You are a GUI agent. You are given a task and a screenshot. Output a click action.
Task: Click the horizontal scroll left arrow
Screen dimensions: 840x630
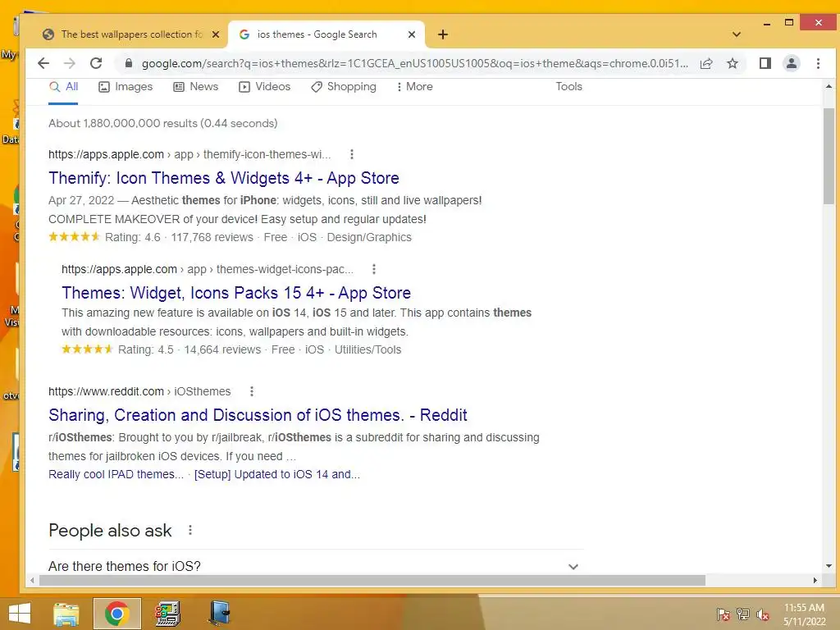[32, 580]
